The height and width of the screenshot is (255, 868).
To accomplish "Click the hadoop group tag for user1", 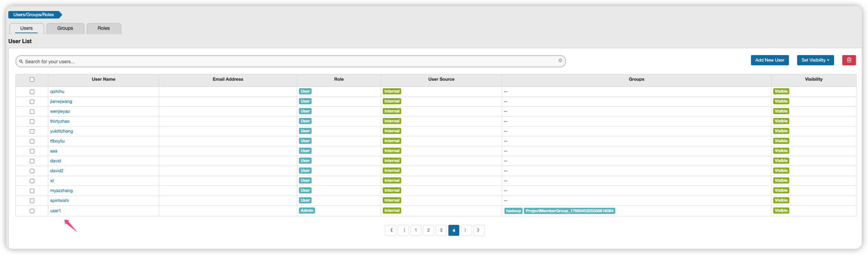I will pos(513,211).
